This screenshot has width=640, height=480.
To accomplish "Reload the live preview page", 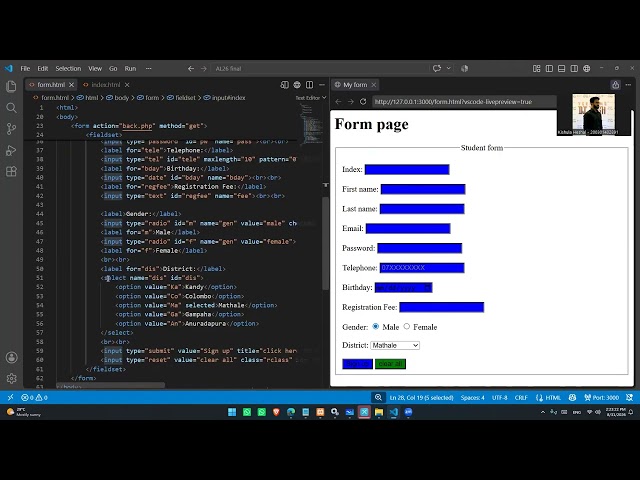I will pos(363,102).
